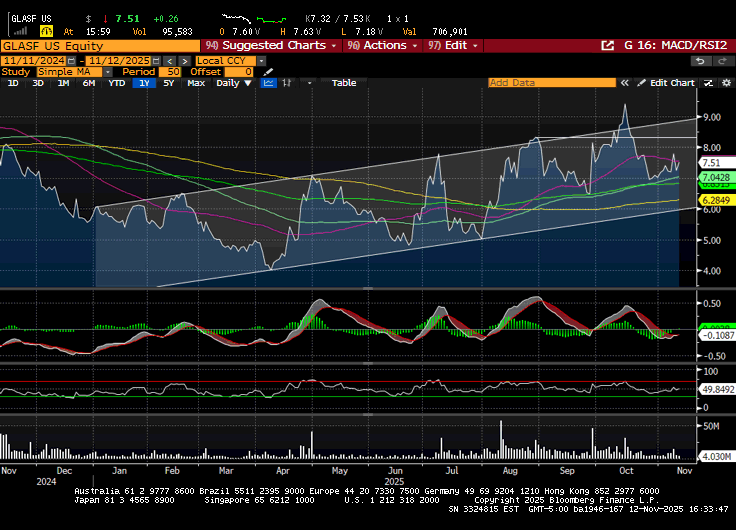Click the Add Data input field

(552, 83)
